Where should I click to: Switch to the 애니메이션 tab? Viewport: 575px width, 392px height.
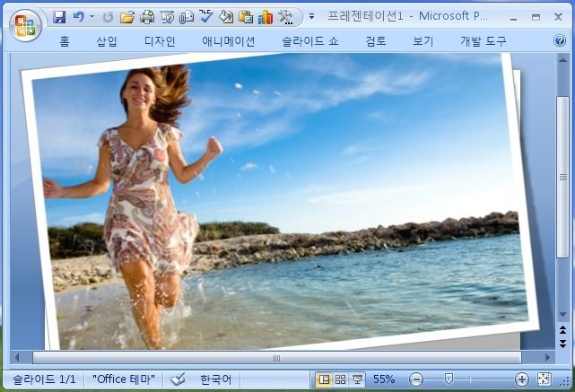pyautogui.click(x=229, y=41)
